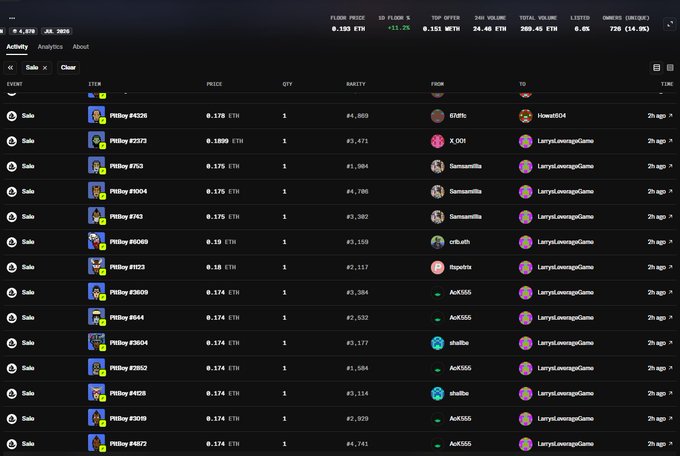Collapse the filter sidebar with double-chevron icon
The height and width of the screenshot is (456, 680).
(x=10, y=68)
